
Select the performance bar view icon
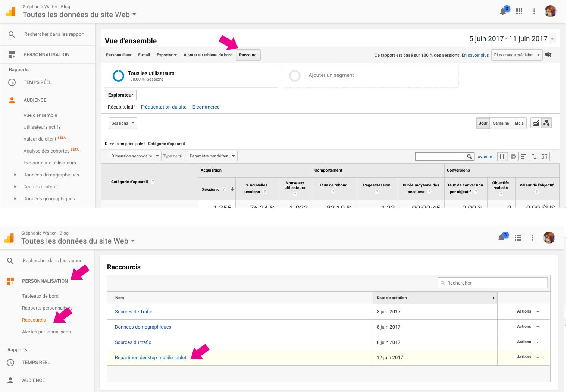[x=523, y=157]
